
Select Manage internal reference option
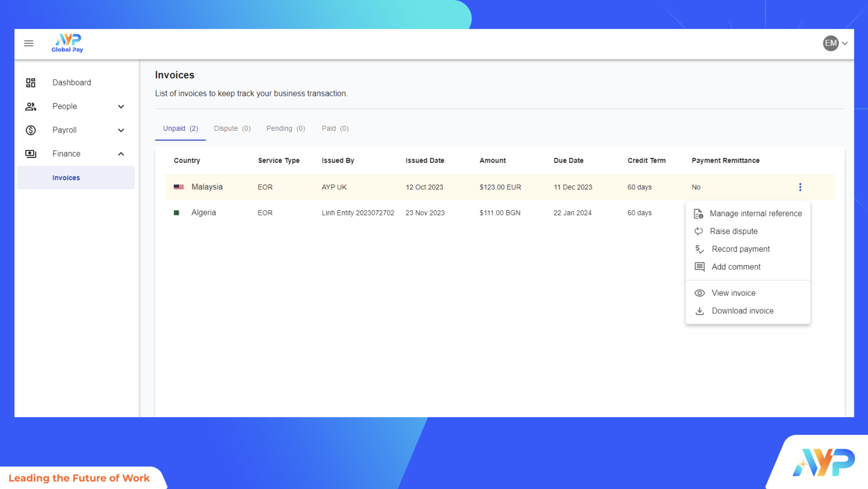pyautogui.click(x=755, y=213)
